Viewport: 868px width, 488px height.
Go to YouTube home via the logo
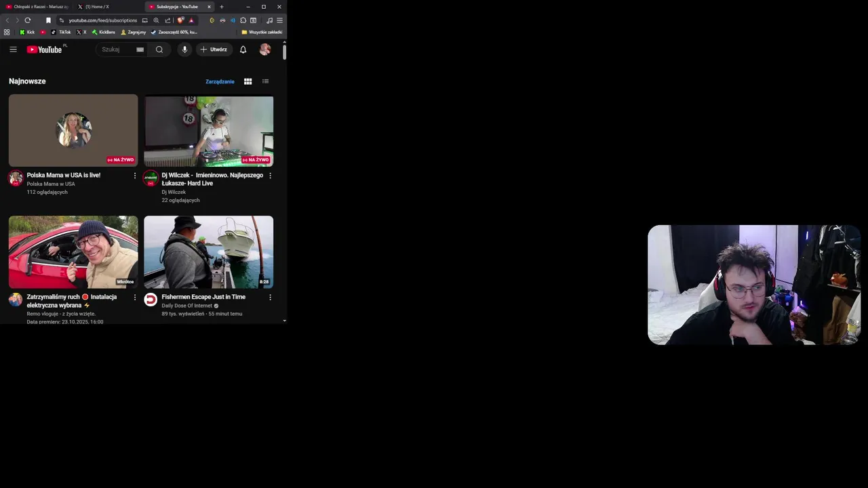click(x=44, y=49)
